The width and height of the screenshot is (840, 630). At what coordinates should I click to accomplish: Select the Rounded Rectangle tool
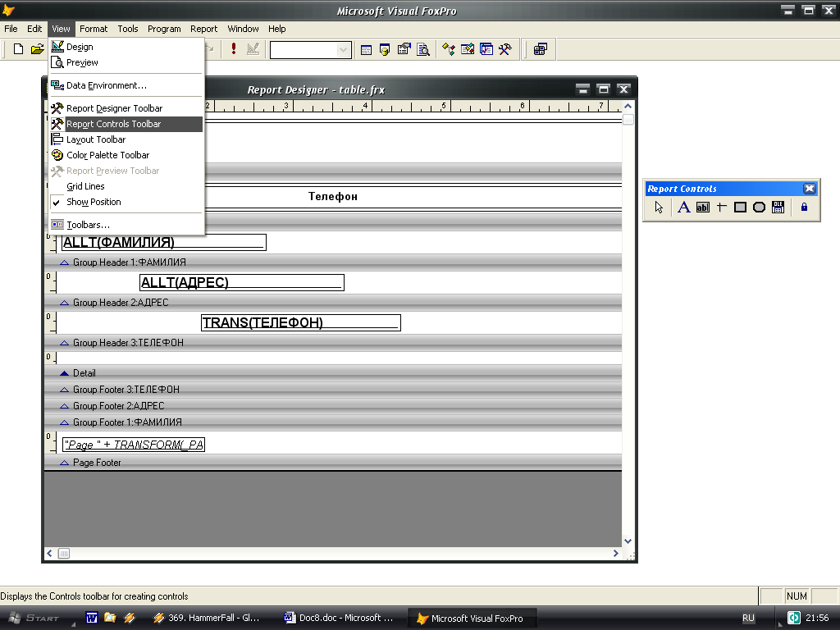point(759,208)
